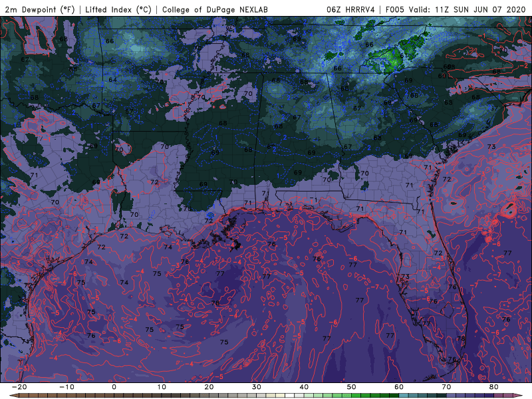The width and height of the screenshot is (532, 399).
Task: Pick the purple color bar segment below 70
Action: click(451, 396)
